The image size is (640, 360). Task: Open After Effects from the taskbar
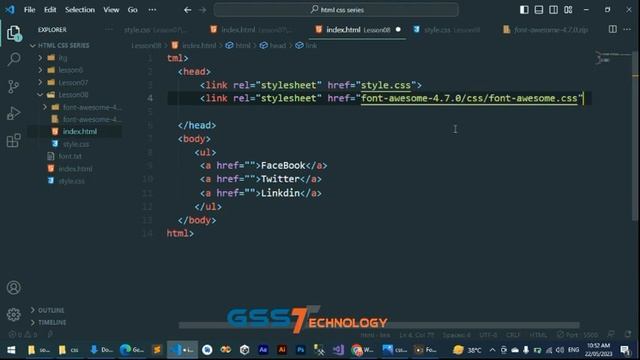point(263,350)
